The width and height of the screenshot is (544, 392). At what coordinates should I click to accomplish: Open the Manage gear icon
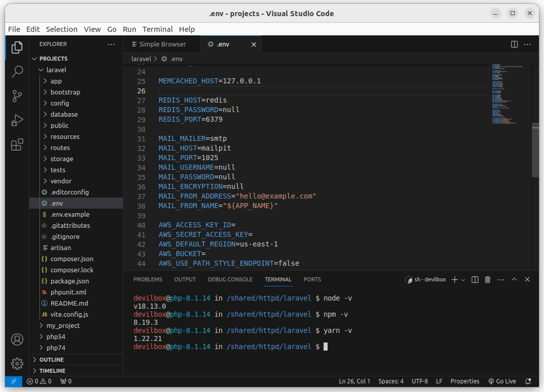coord(17,363)
